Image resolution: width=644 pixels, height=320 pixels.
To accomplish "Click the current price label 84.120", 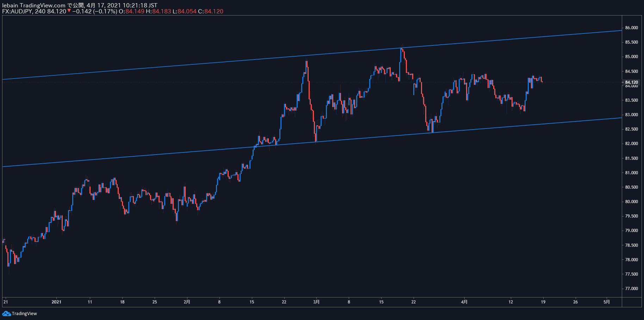I will (631, 82).
